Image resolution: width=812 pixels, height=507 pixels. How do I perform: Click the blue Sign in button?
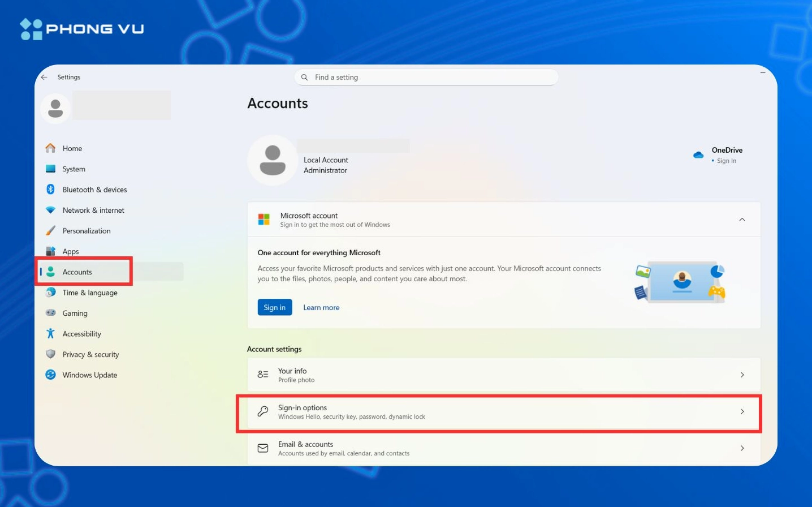click(275, 307)
